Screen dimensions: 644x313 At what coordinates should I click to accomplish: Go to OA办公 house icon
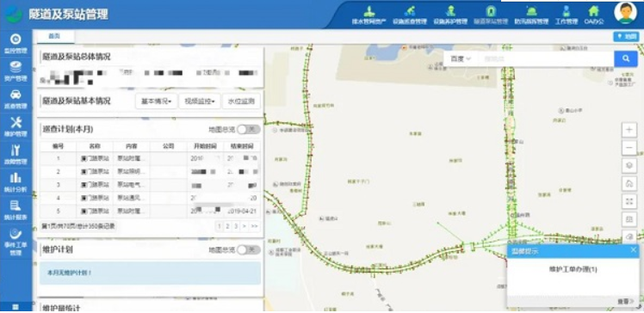[x=594, y=15]
